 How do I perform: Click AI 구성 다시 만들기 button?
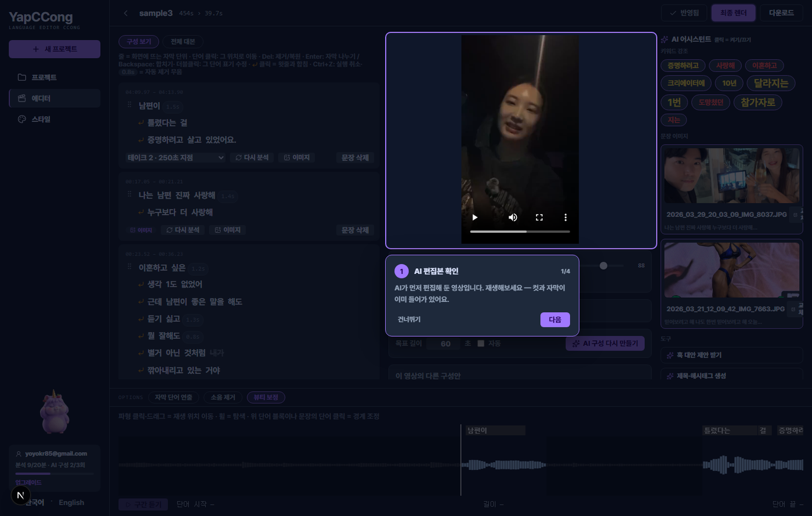tap(606, 343)
